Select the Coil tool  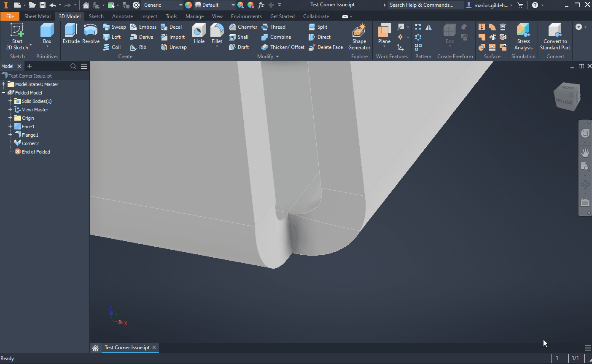(x=112, y=47)
